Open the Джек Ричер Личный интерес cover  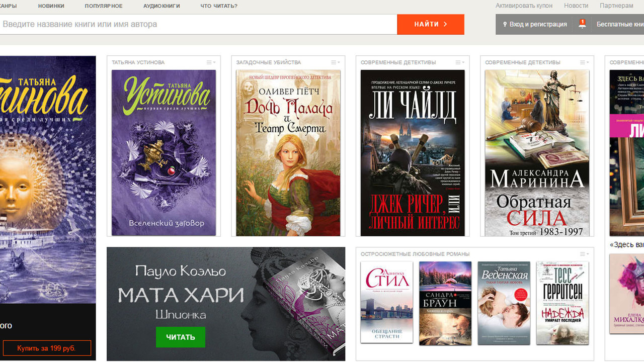tap(413, 153)
